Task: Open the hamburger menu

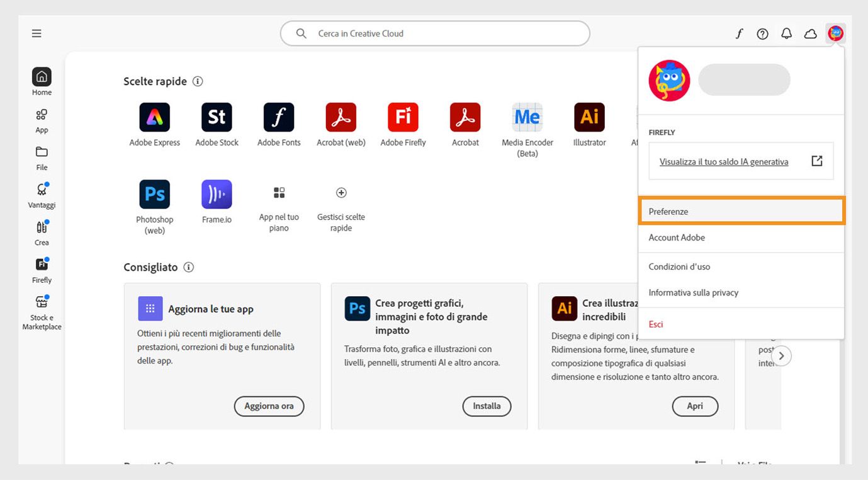Action: (x=37, y=33)
